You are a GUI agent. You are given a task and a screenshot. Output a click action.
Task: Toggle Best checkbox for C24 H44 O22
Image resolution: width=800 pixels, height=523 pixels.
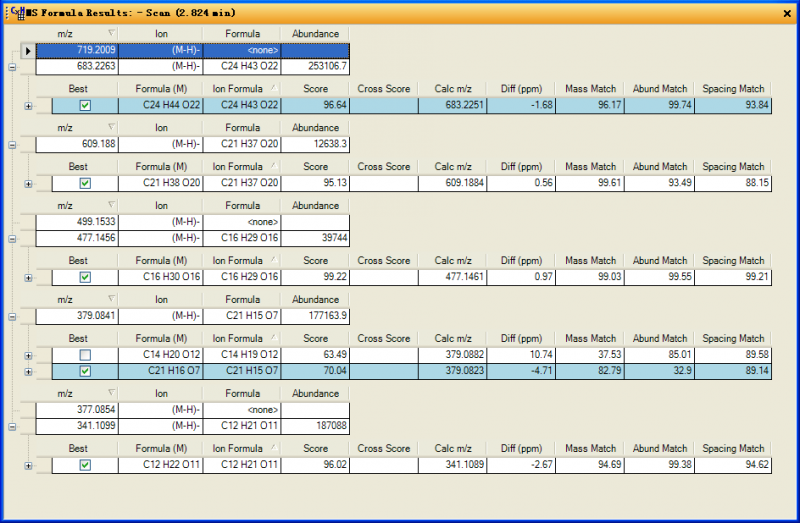(85, 106)
